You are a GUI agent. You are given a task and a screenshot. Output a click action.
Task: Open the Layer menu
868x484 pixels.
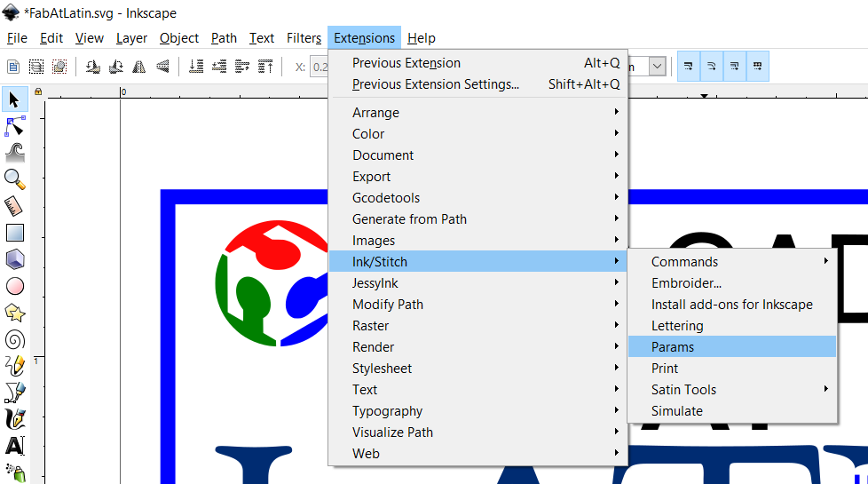click(131, 38)
